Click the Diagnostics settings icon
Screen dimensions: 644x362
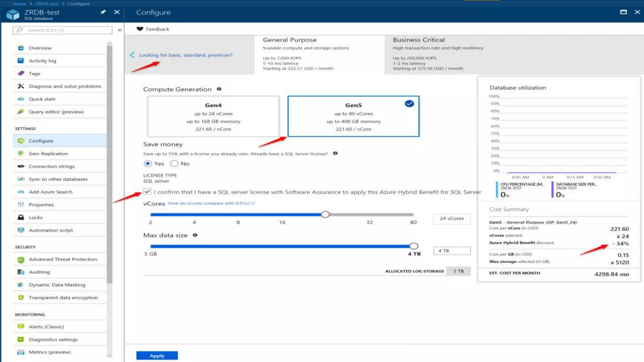point(21,339)
